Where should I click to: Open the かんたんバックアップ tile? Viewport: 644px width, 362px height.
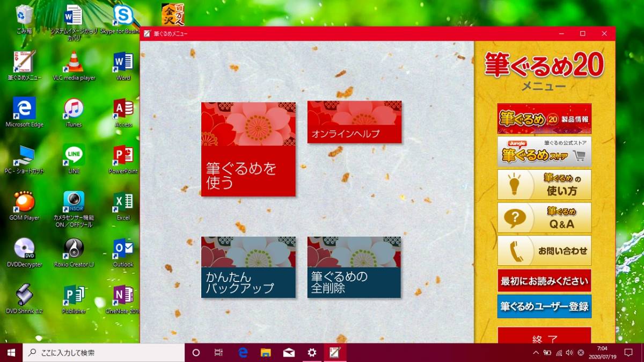pyautogui.click(x=248, y=267)
